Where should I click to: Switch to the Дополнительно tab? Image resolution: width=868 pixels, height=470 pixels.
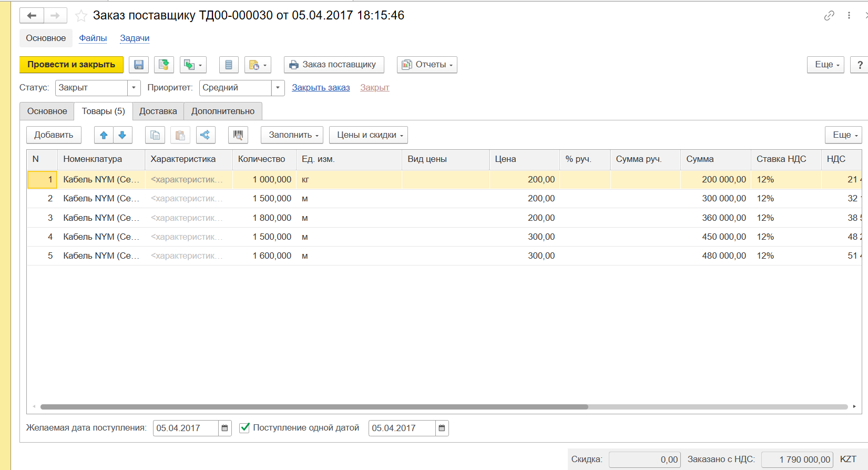pos(223,111)
